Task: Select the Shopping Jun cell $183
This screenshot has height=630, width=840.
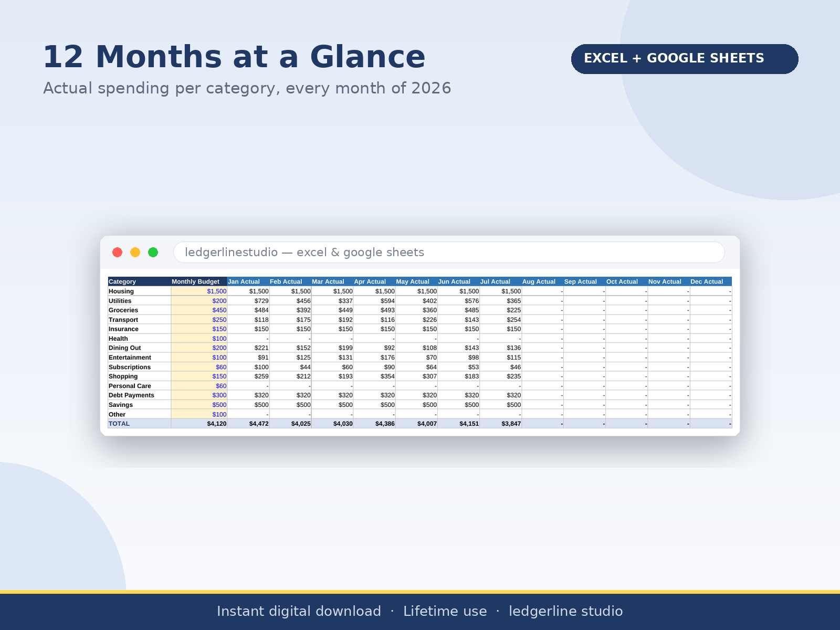Action: click(x=458, y=376)
